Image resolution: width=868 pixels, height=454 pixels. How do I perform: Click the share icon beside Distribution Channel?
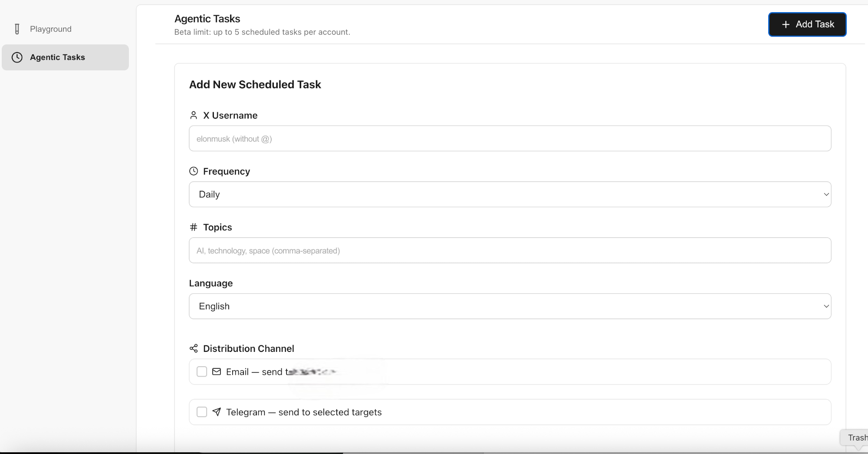coord(193,348)
